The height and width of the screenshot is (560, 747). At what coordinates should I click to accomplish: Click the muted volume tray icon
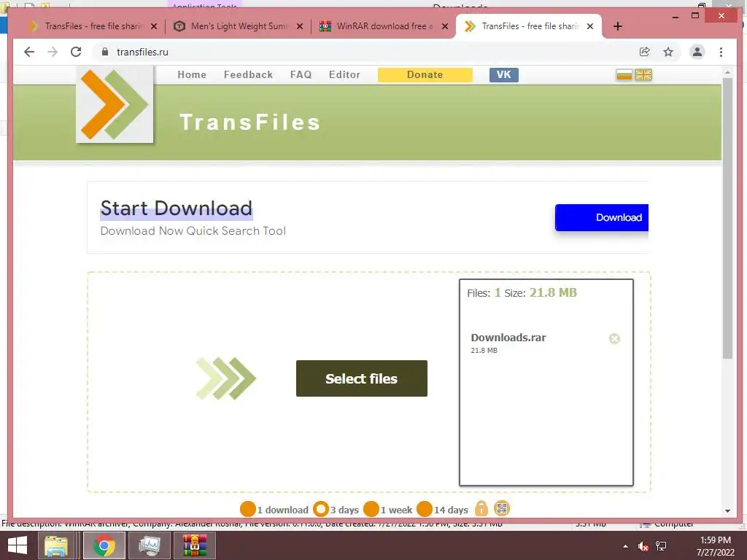(643, 546)
